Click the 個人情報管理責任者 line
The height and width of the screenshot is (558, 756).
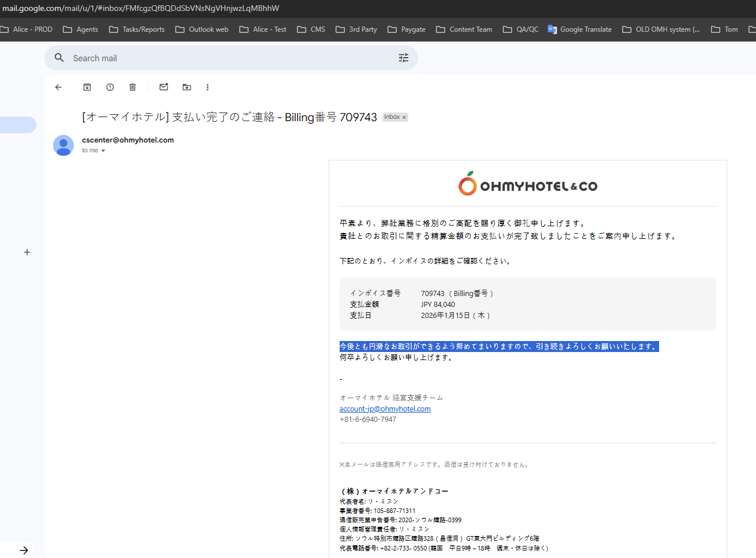click(x=384, y=529)
